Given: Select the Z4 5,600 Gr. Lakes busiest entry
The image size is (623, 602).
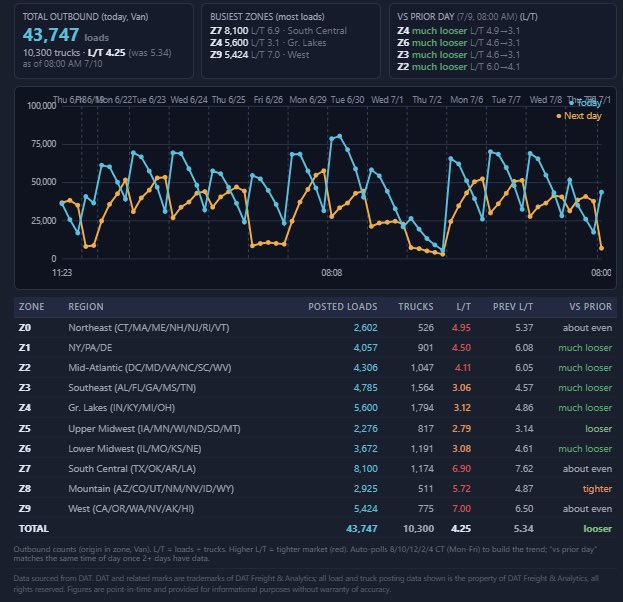Looking at the screenshot, I should click(x=268, y=43).
